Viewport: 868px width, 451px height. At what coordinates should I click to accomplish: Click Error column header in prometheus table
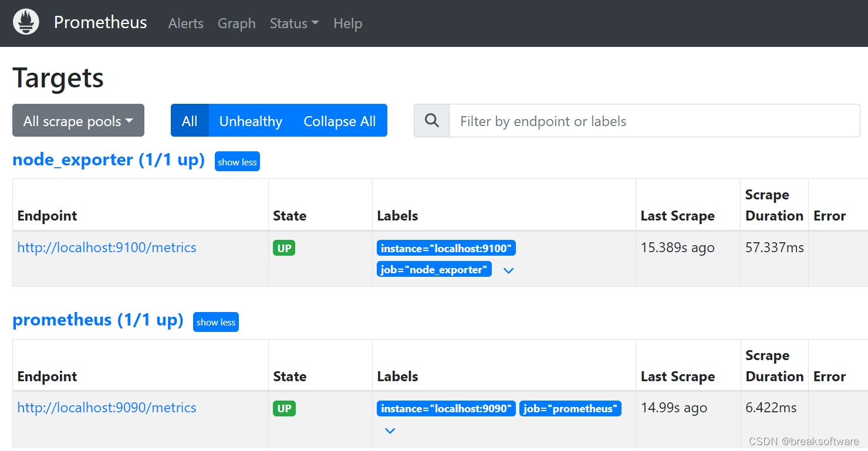(829, 377)
